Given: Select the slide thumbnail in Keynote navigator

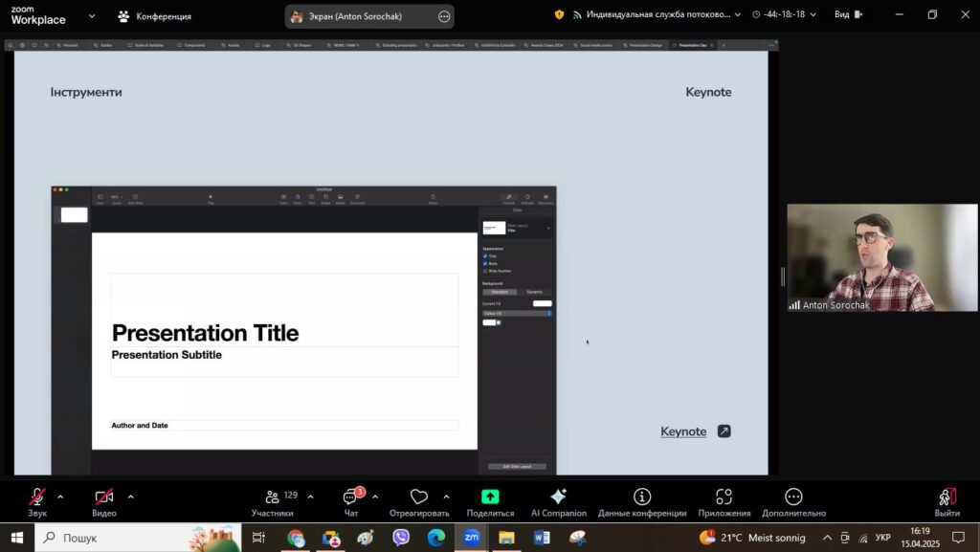Looking at the screenshot, I should [74, 215].
